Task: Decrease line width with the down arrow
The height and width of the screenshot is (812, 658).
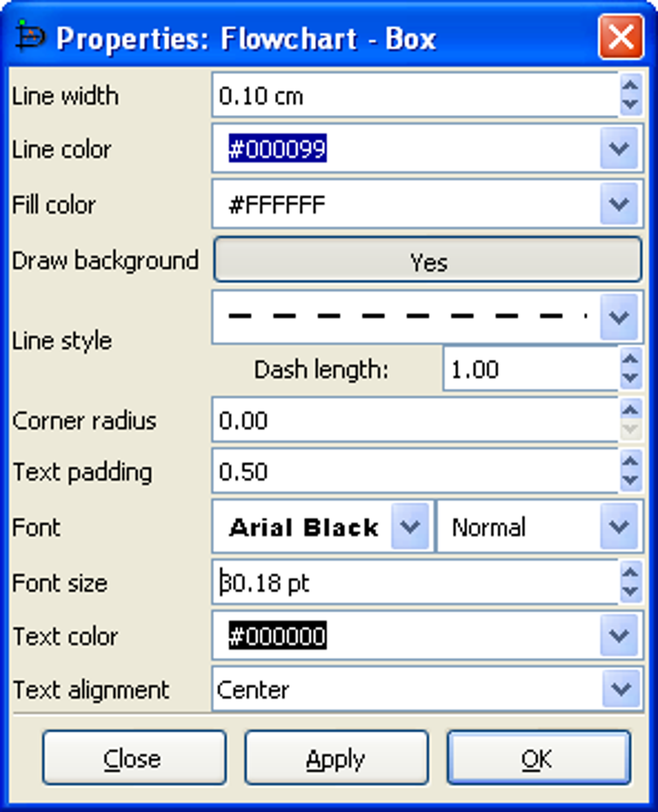Action: (x=630, y=105)
